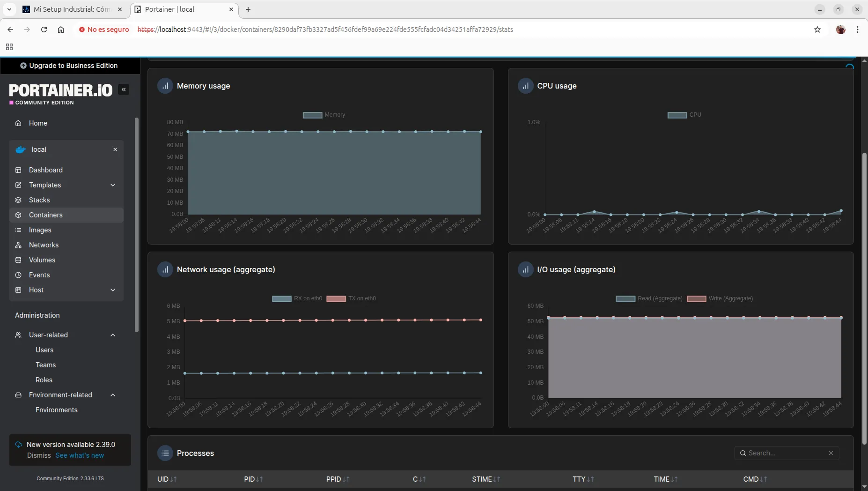This screenshot has height=491, width=868.
Task: Click the Processes list icon
Action: click(x=165, y=453)
